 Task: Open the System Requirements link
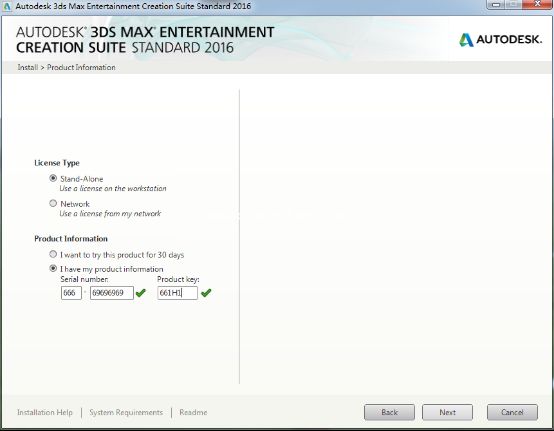tap(126, 412)
